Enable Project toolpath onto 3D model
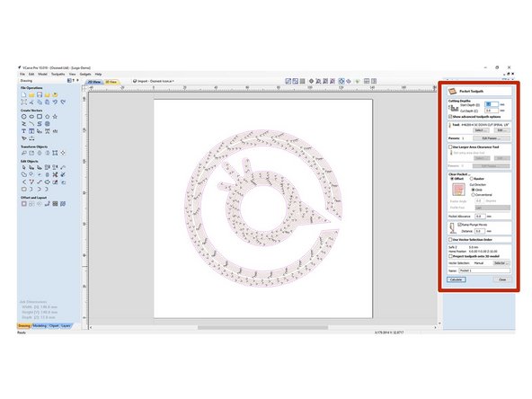This screenshot has height=399, width=532. [450, 256]
